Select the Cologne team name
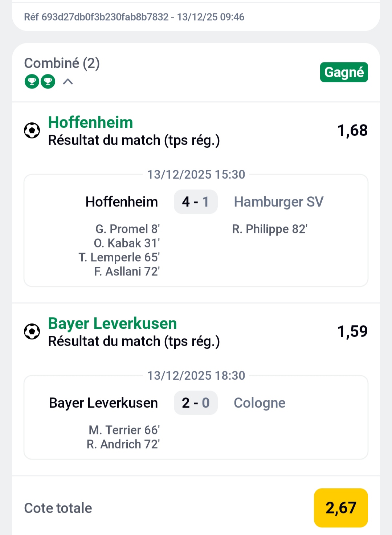The image size is (392, 535). coord(260,403)
